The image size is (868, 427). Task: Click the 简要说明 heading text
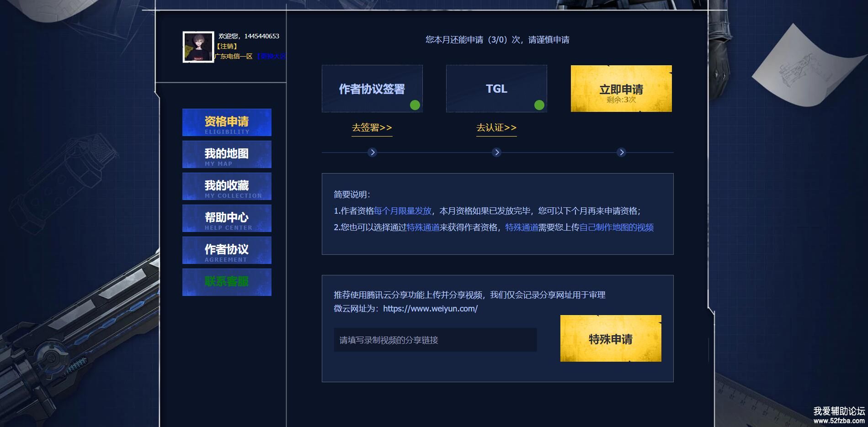352,195
